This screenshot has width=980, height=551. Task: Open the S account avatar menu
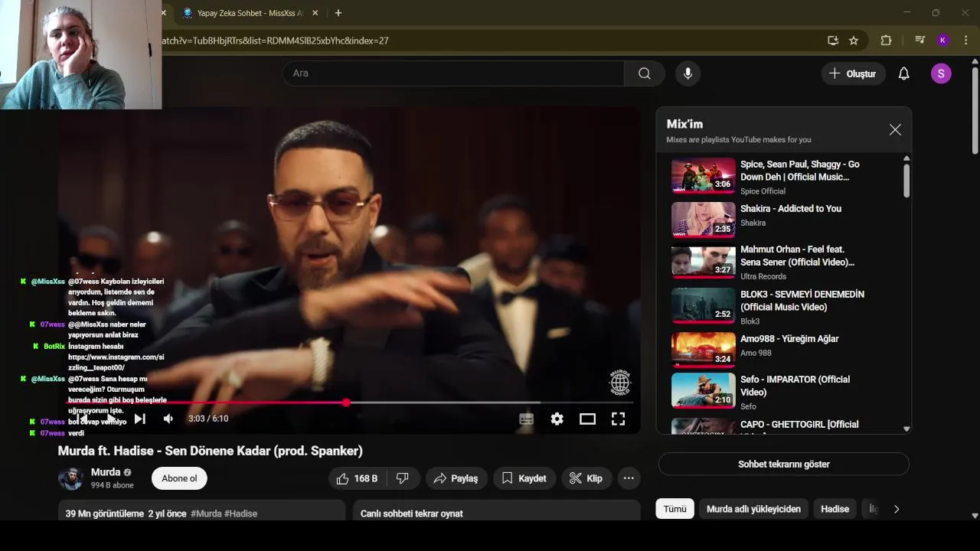click(x=941, y=73)
